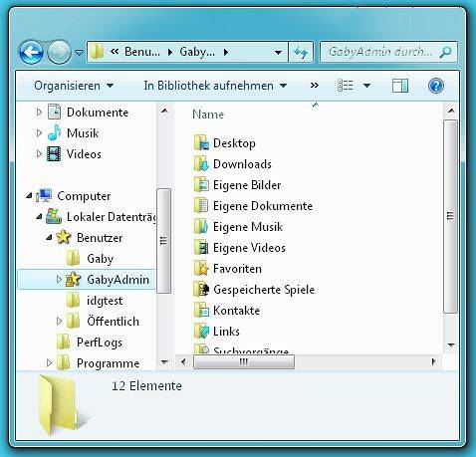This screenshot has width=476, height=457.
Task: Click the search magnifier icon
Action: (445, 52)
